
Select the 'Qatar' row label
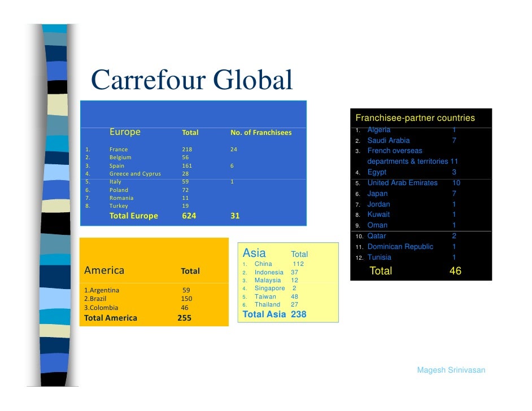tap(377, 236)
